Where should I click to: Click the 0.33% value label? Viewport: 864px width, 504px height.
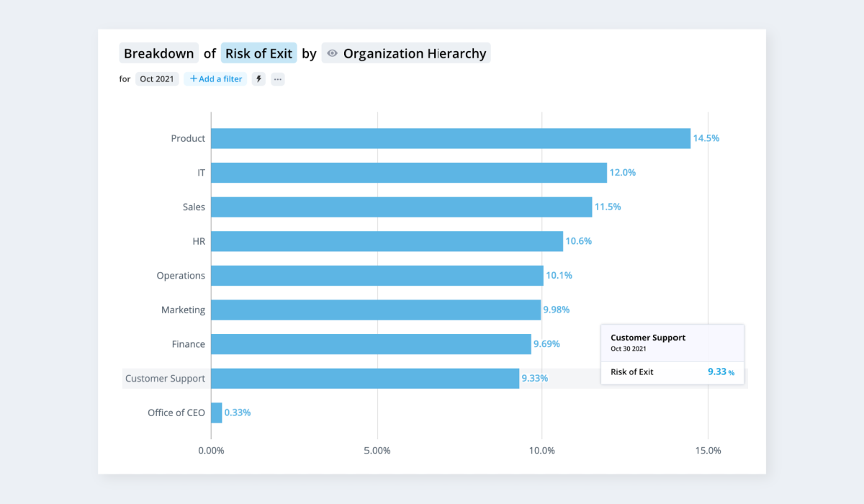point(238,413)
